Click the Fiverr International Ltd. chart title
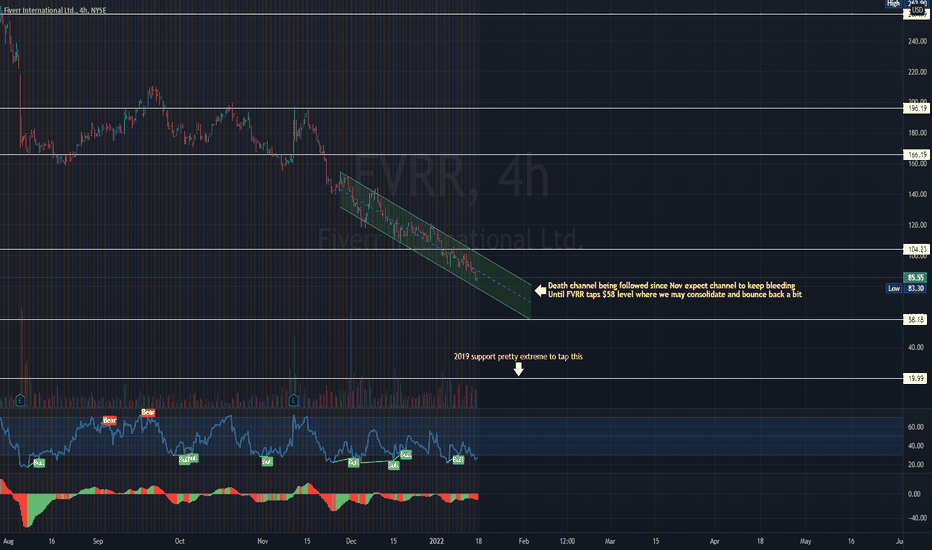The height and width of the screenshot is (550, 932). [55, 10]
